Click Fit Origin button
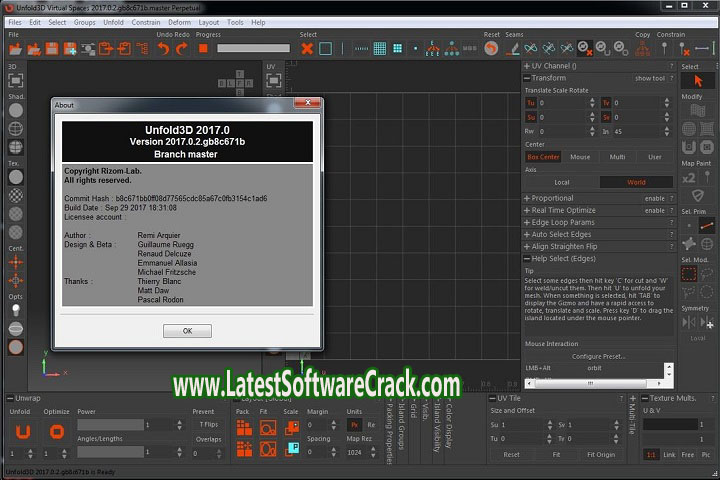Viewport: 720px width, 480px height. pos(601,455)
